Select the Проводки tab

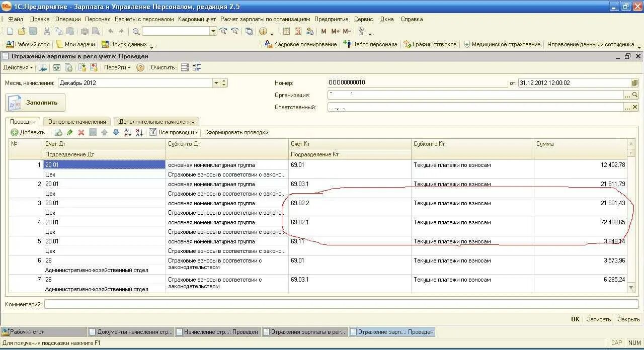click(23, 122)
